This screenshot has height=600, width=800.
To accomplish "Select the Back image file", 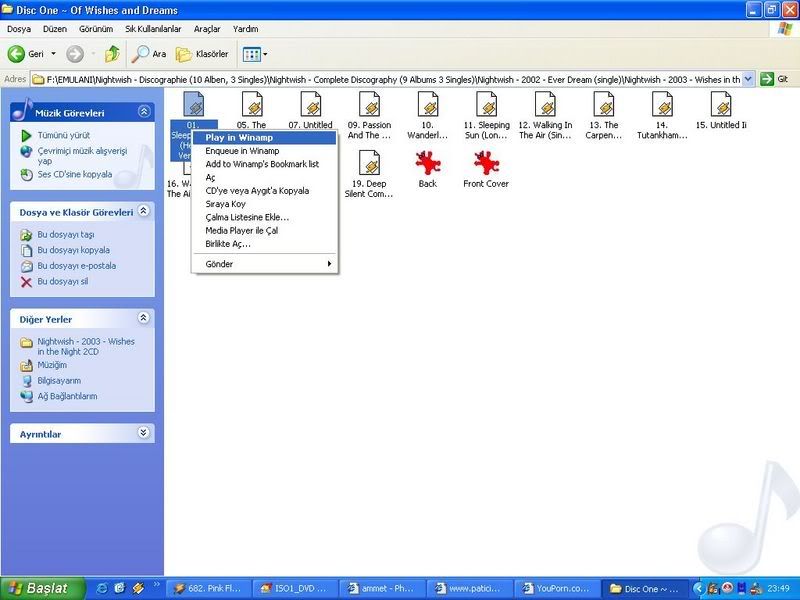I will point(428,169).
